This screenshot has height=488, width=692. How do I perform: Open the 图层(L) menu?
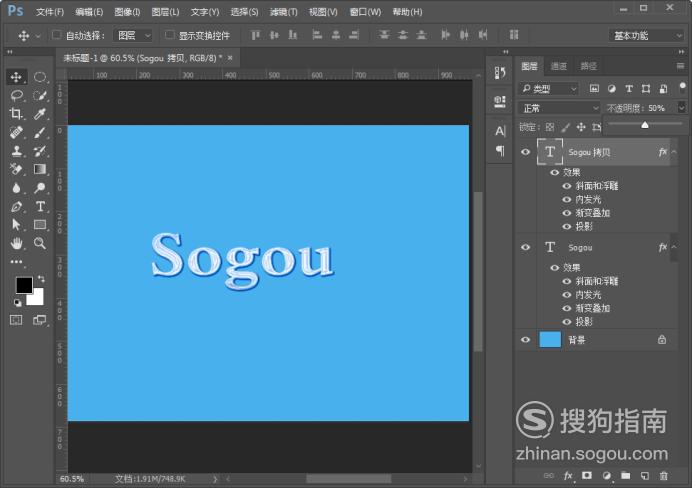[x=165, y=12]
